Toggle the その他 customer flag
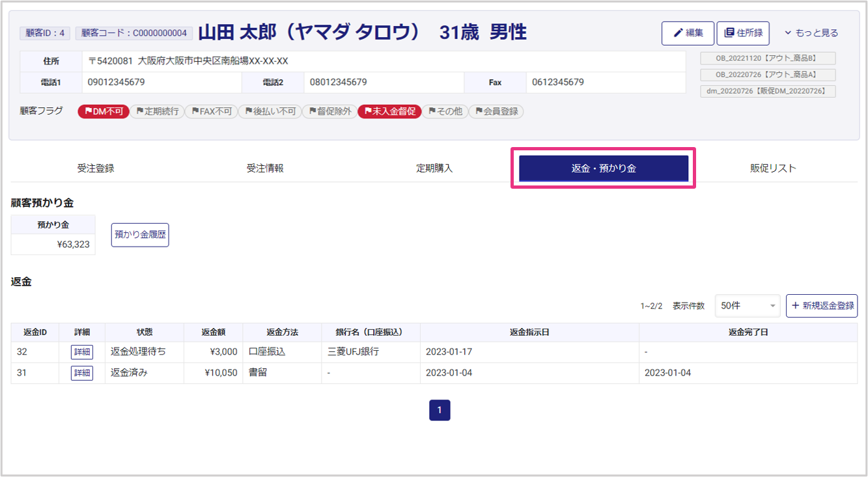868x477 pixels. (x=445, y=112)
